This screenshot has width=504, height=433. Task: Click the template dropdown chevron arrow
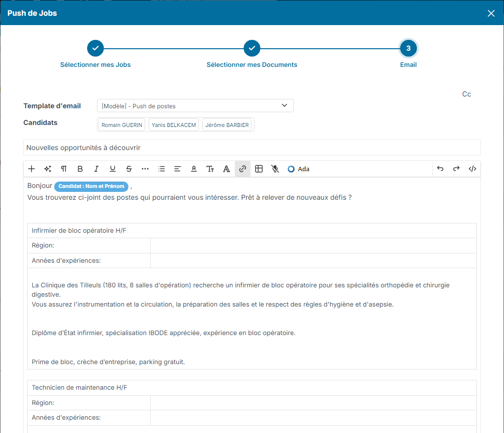point(284,105)
